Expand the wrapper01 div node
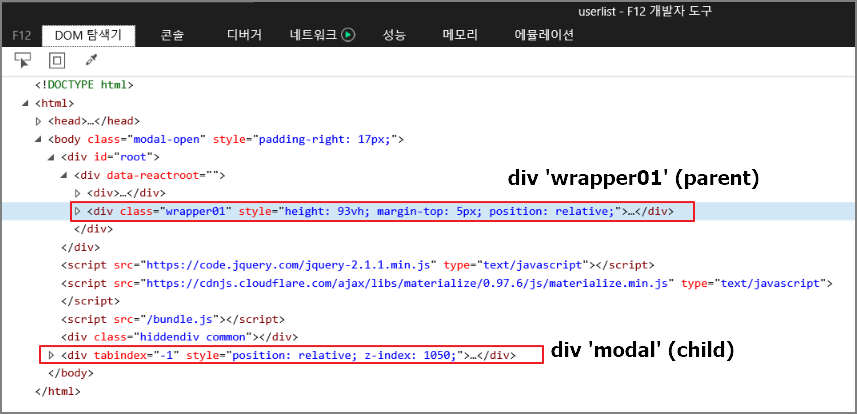The height and width of the screenshot is (414, 857). (x=77, y=211)
